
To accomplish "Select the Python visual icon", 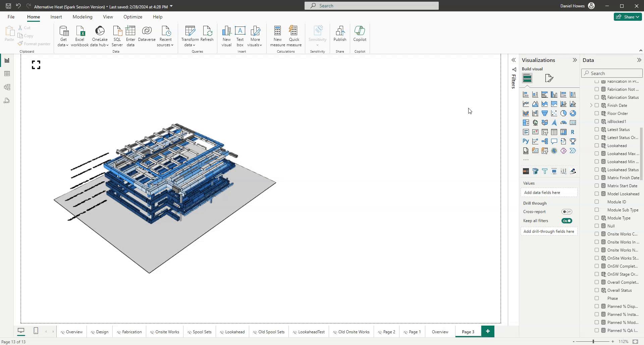I will click(x=526, y=141).
